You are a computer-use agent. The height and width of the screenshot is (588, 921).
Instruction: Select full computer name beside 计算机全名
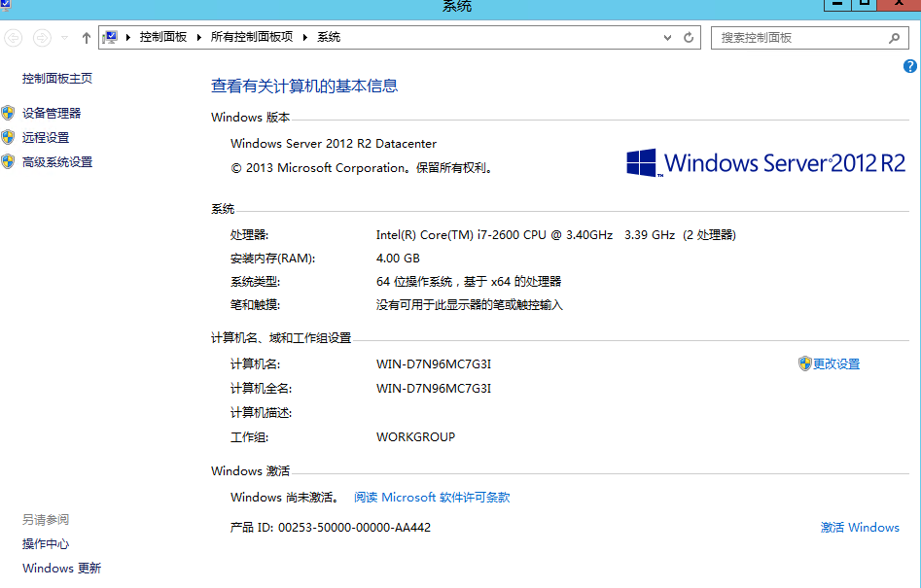point(434,389)
